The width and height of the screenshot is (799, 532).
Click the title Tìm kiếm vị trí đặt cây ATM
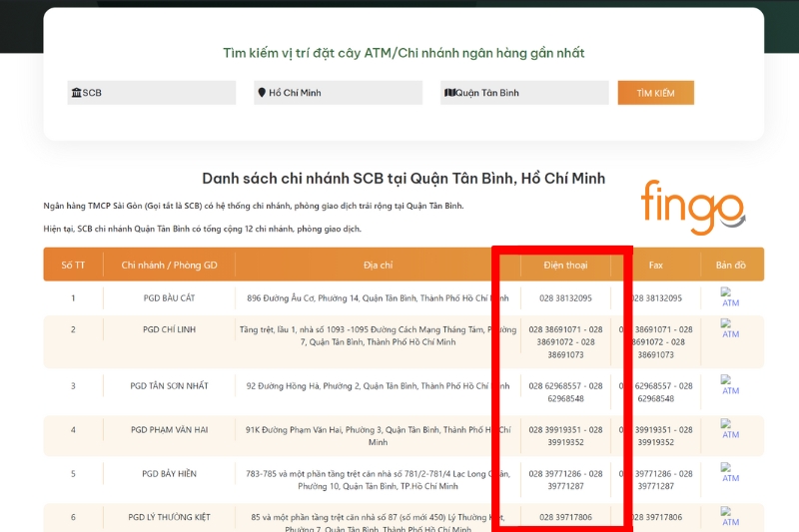[403, 53]
